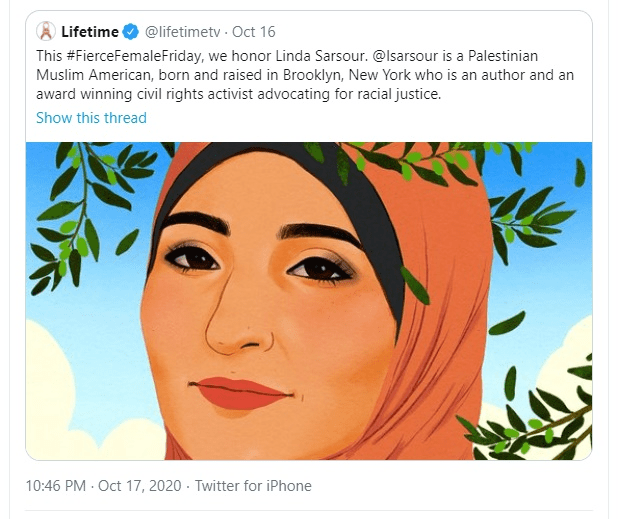
Task: Open the Twitter for iPhone source link
Action: [253, 486]
